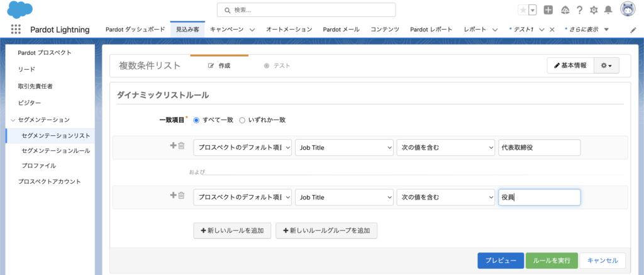Image resolution: width=644 pixels, height=275 pixels.
Task: Click the 代表取締役 value field
Action: pos(539,148)
